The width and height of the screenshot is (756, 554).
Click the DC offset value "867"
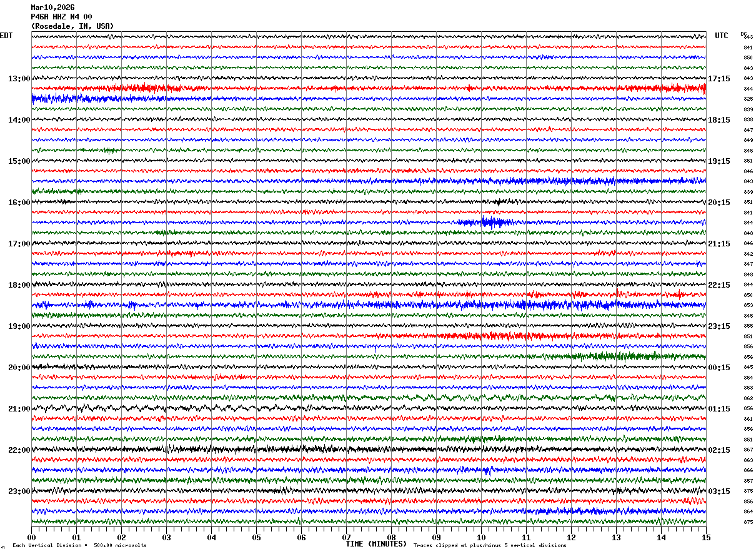(748, 450)
